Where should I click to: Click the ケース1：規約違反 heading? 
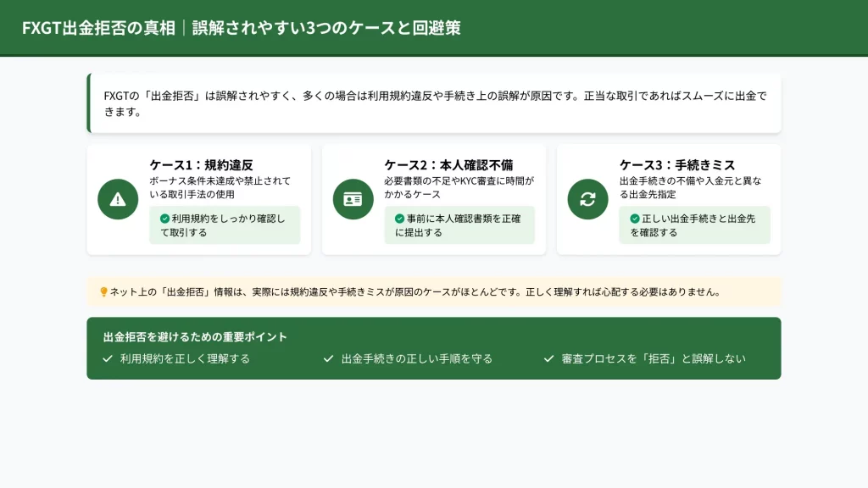(x=202, y=165)
